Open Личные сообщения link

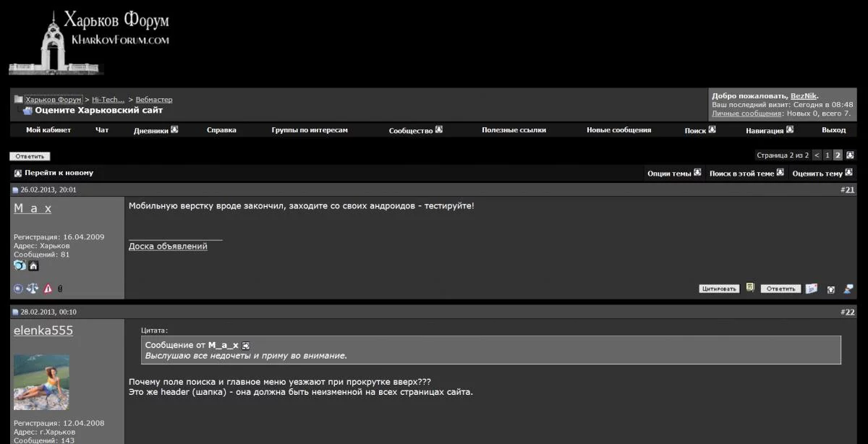(x=746, y=114)
